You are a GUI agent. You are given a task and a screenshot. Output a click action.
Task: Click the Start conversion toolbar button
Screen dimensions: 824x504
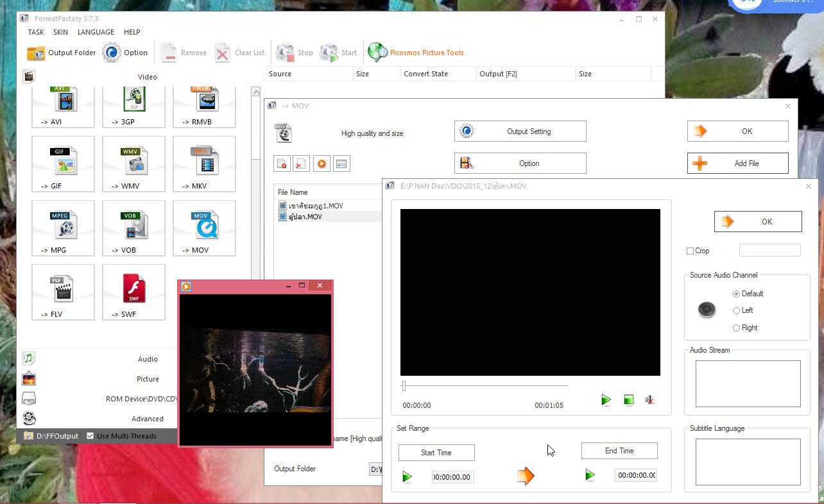point(338,53)
